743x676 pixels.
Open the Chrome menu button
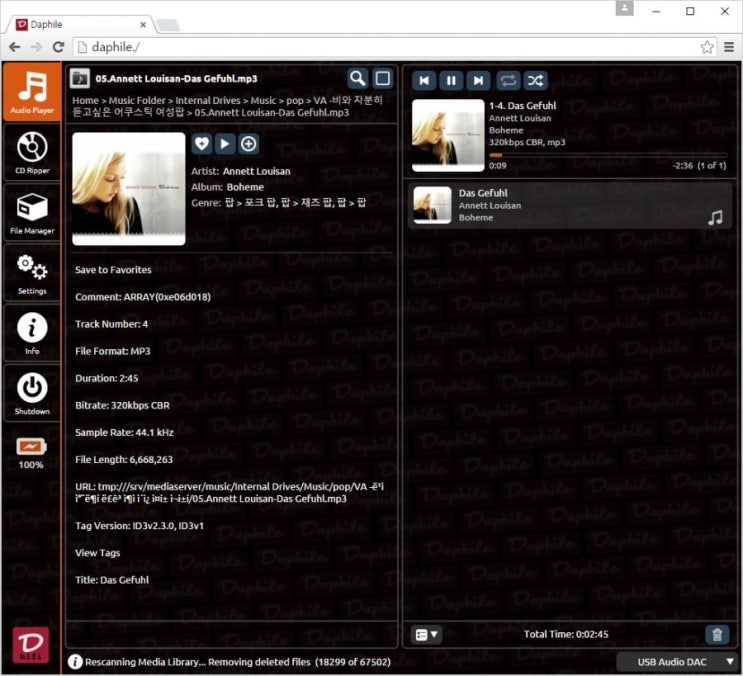tap(729, 47)
